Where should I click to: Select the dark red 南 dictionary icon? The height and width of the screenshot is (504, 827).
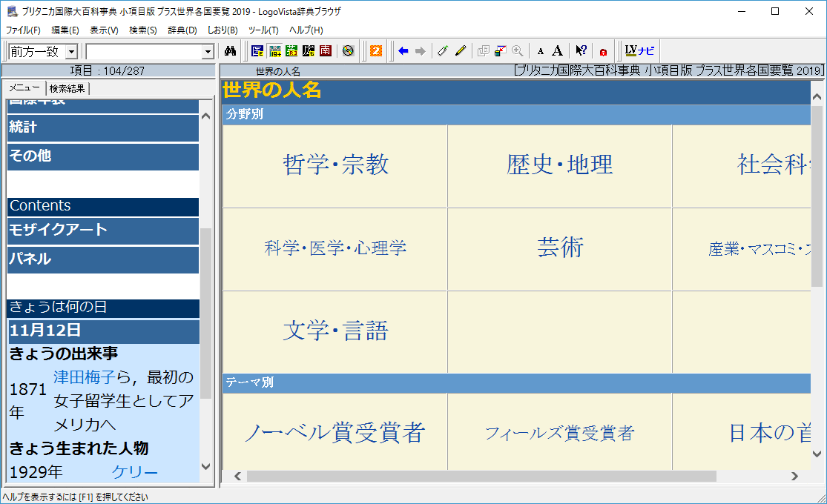pos(326,51)
